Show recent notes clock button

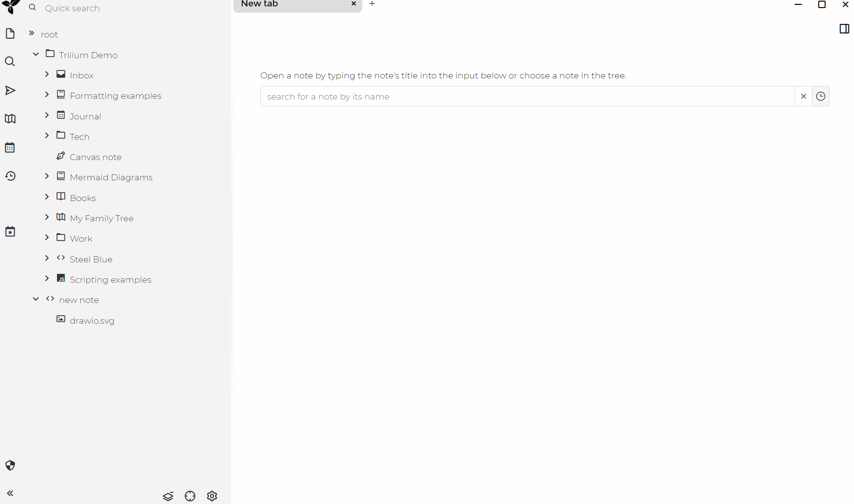(x=820, y=96)
